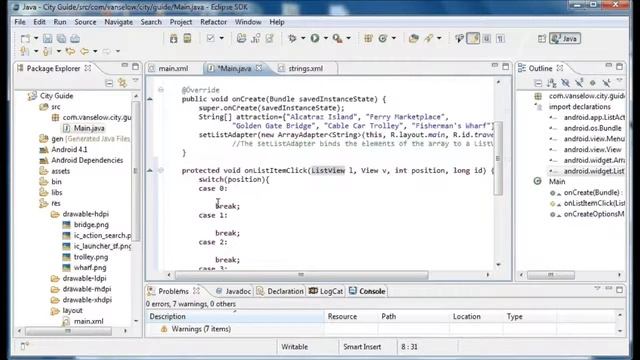Open the Project menu

pos(181,22)
